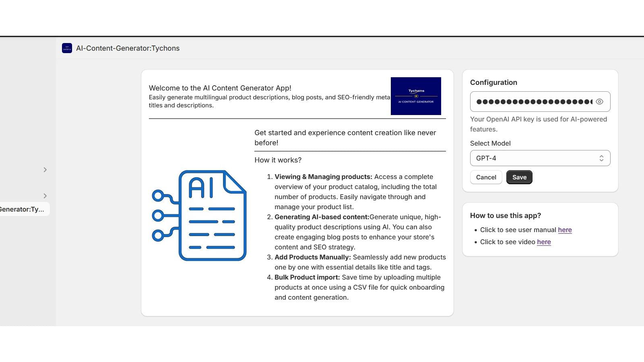Image resolution: width=644 pixels, height=362 pixels.
Task: Click the Tychons app icon in header
Action: (67, 48)
